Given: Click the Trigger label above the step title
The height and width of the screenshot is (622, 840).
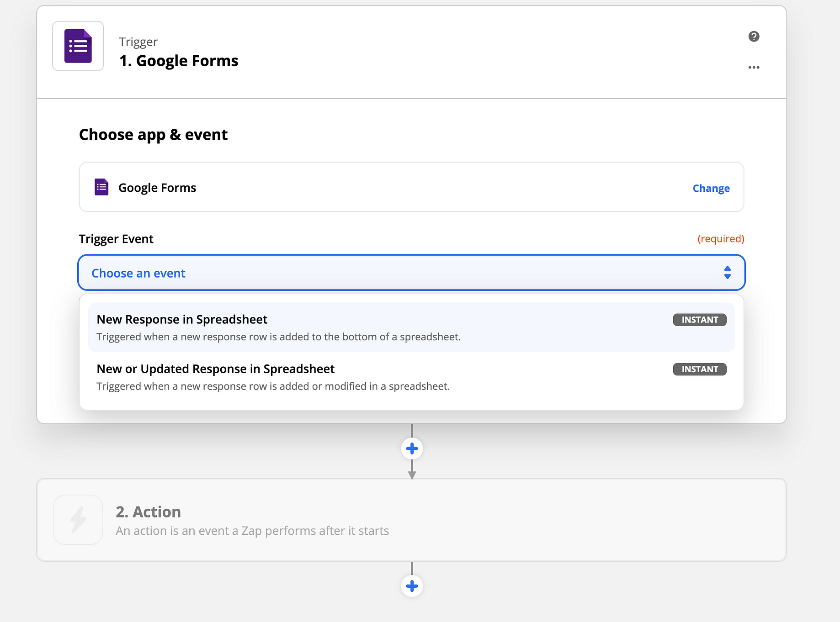Looking at the screenshot, I should (138, 42).
